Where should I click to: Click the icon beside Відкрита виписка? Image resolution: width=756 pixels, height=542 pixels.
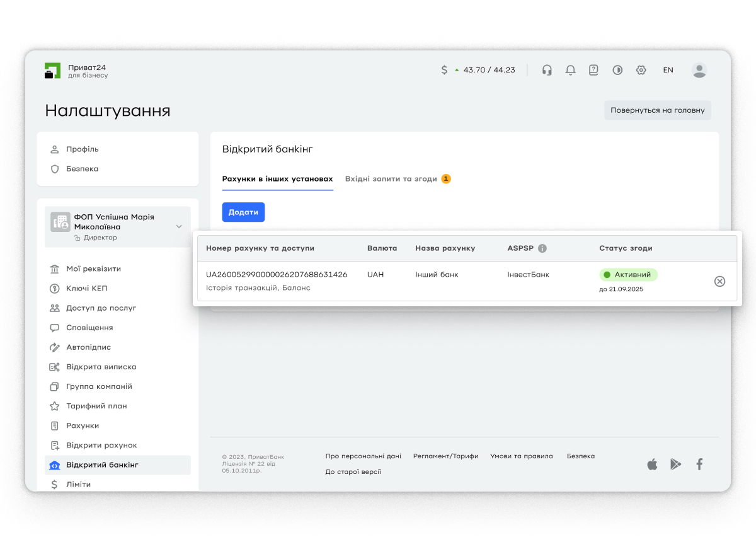pyautogui.click(x=55, y=367)
